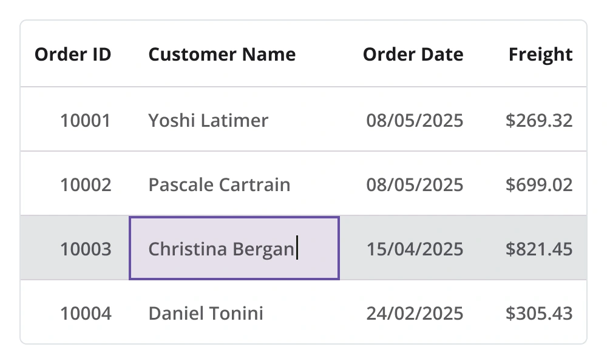Click the Freight column header
This screenshot has width=607, height=364.
[540, 55]
